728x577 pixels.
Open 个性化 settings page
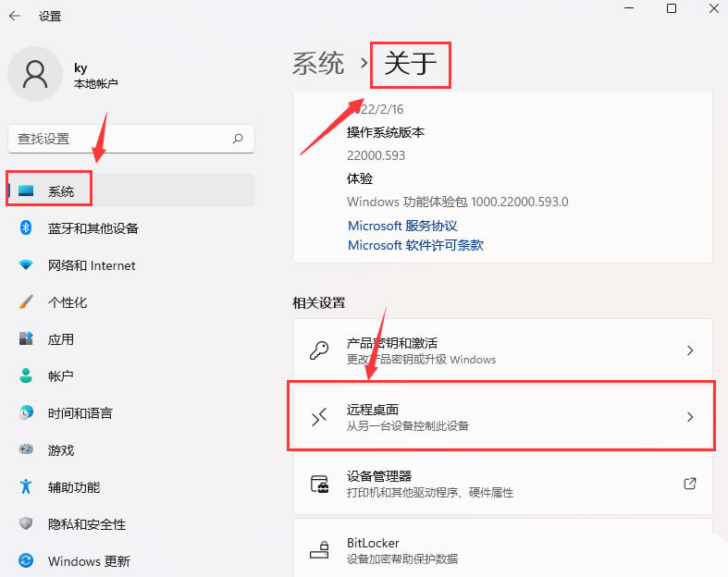[131, 302]
